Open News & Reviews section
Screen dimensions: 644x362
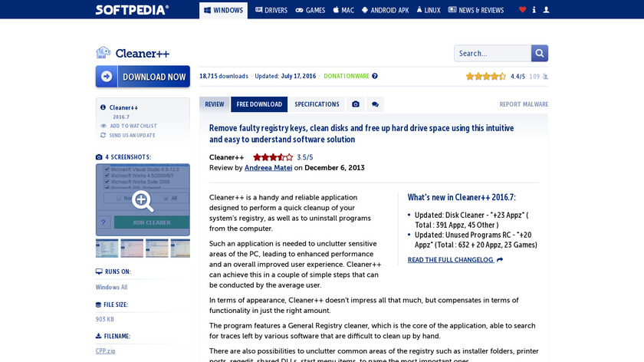pyautogui.click(x=476, y=10)
